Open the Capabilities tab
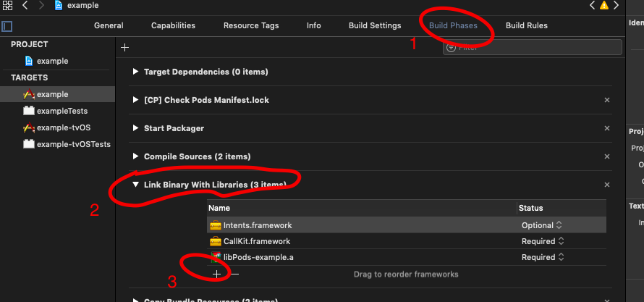The width and height of the screenshot is (644, 302). coord(173,25)
